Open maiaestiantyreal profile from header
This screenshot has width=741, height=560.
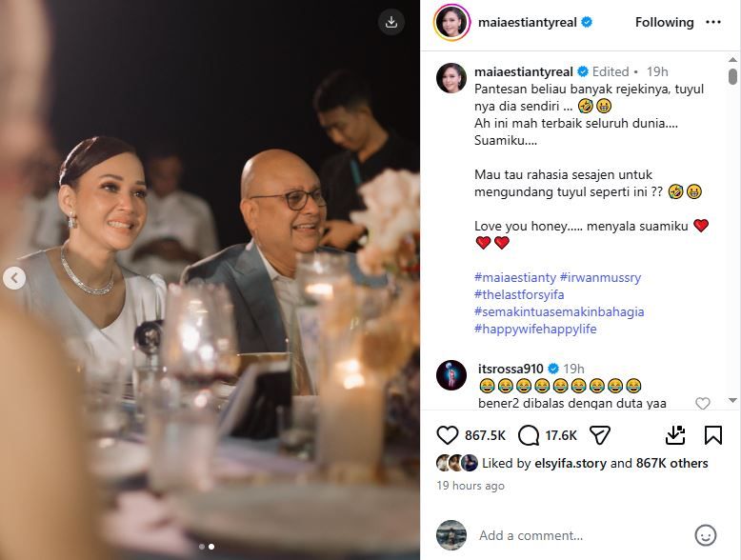527,22
